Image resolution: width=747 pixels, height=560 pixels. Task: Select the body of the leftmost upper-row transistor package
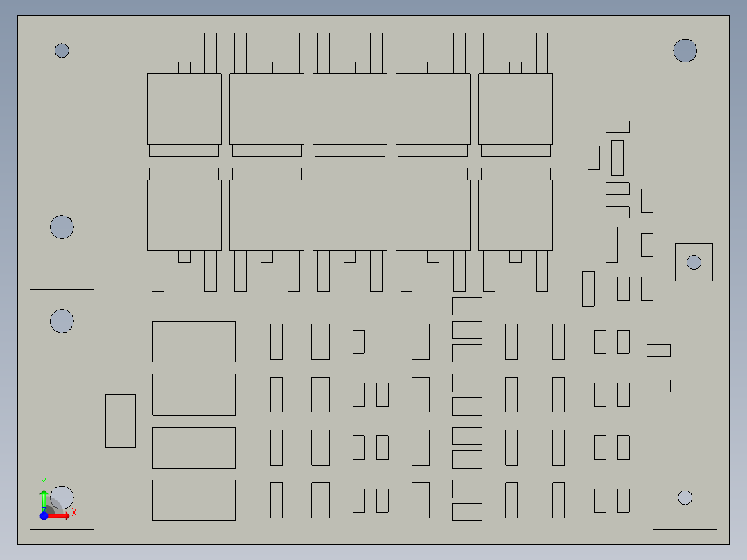(184, 109)
